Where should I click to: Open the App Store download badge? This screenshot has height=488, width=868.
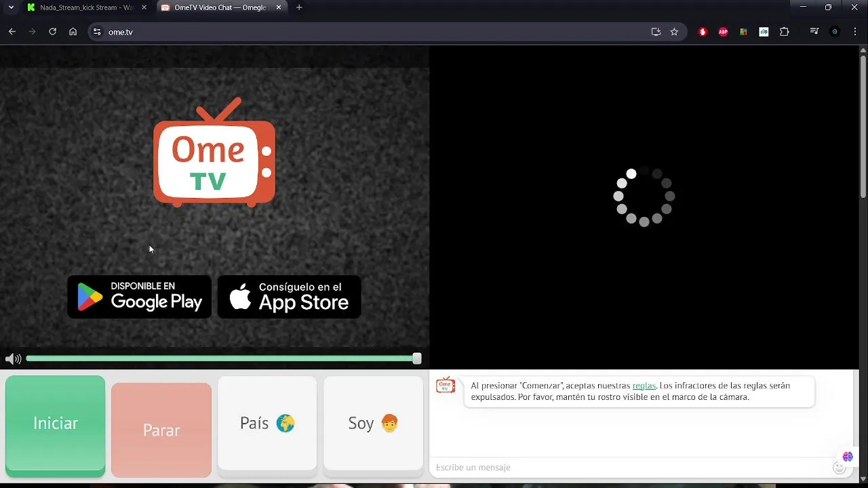click(x=290, y=297)
